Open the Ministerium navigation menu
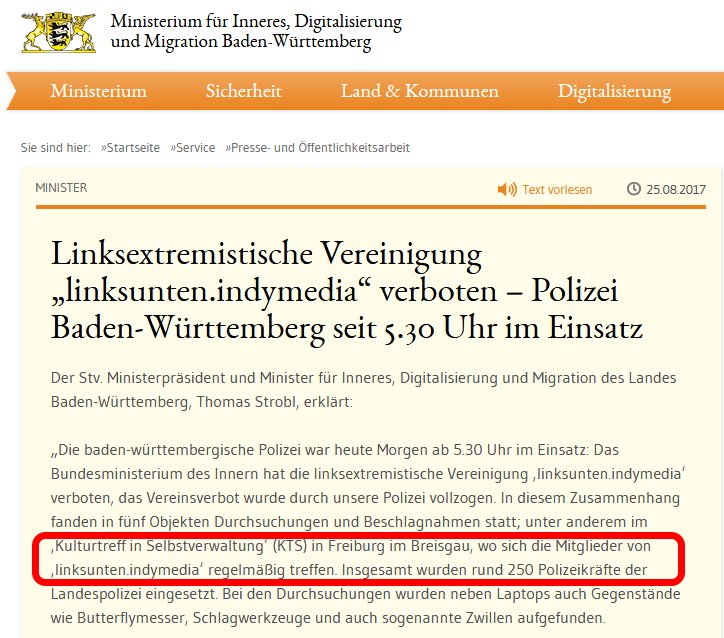Image resolution: width=724 pixels, height=638 pixels. pos(98,91)
